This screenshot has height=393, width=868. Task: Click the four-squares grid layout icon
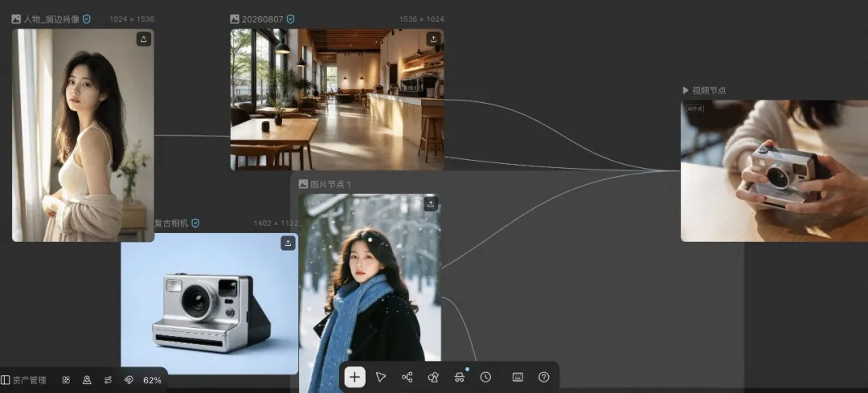66,380
